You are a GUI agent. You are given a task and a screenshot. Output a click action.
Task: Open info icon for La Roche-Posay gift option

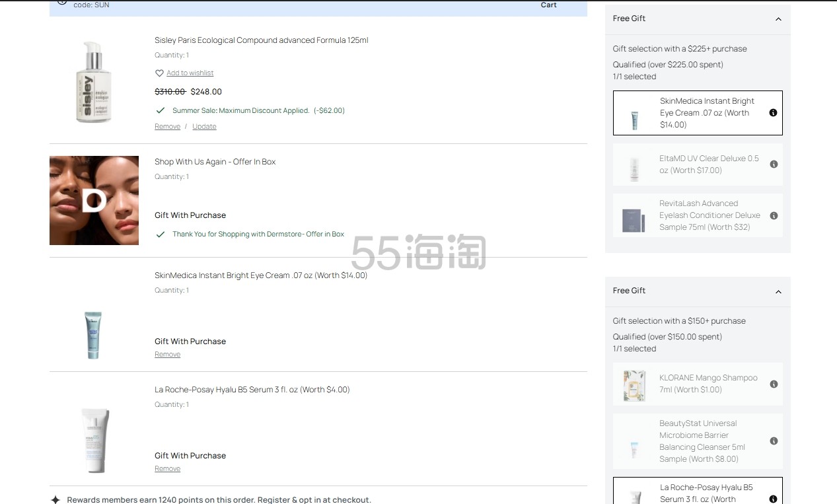click(773, 499)
